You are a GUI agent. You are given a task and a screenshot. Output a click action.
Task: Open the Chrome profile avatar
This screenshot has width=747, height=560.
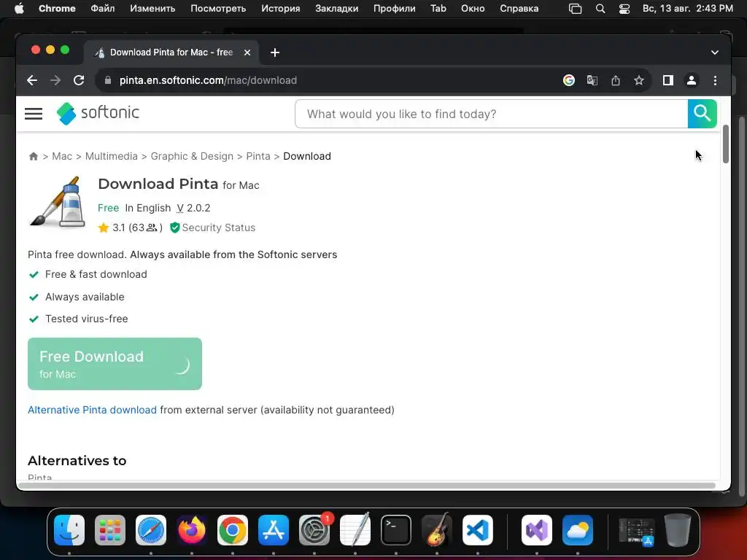[x=692, y=80]
